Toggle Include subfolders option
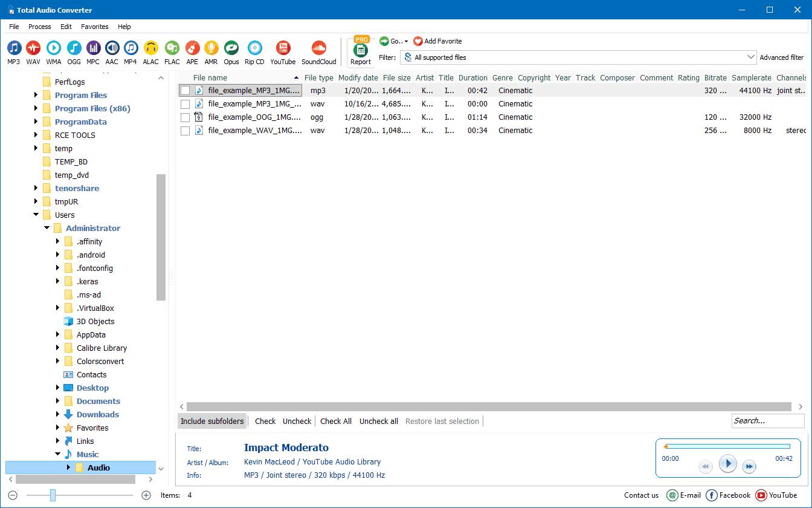Screen dimensions: 812x508 point(212,421)
